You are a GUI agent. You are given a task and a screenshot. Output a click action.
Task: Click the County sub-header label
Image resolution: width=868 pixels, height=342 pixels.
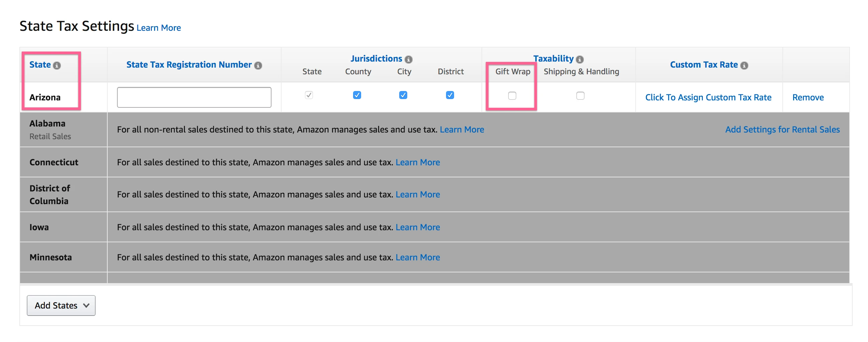tap(358, 72)
